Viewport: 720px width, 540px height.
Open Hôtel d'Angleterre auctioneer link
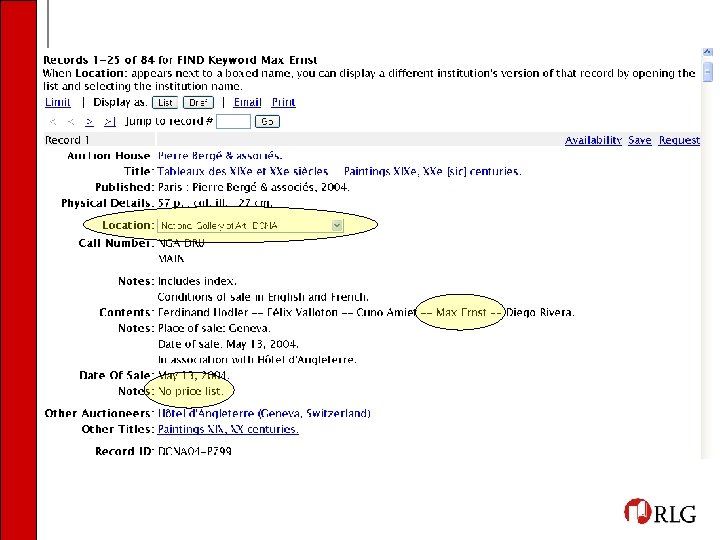[264, 413]
